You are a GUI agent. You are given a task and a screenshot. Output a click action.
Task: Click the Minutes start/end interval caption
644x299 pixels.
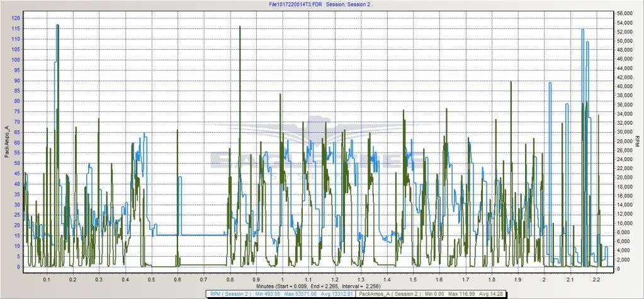tap(321, 285)
